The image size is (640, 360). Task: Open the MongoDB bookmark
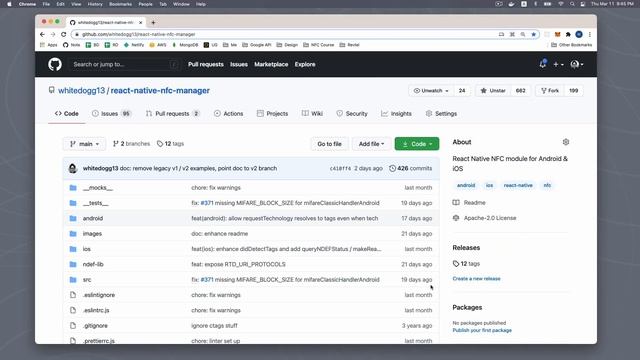coord(185,45)
